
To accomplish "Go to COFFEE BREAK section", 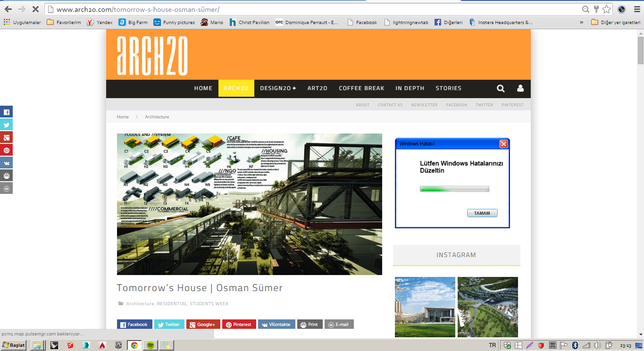I will 361,88.
